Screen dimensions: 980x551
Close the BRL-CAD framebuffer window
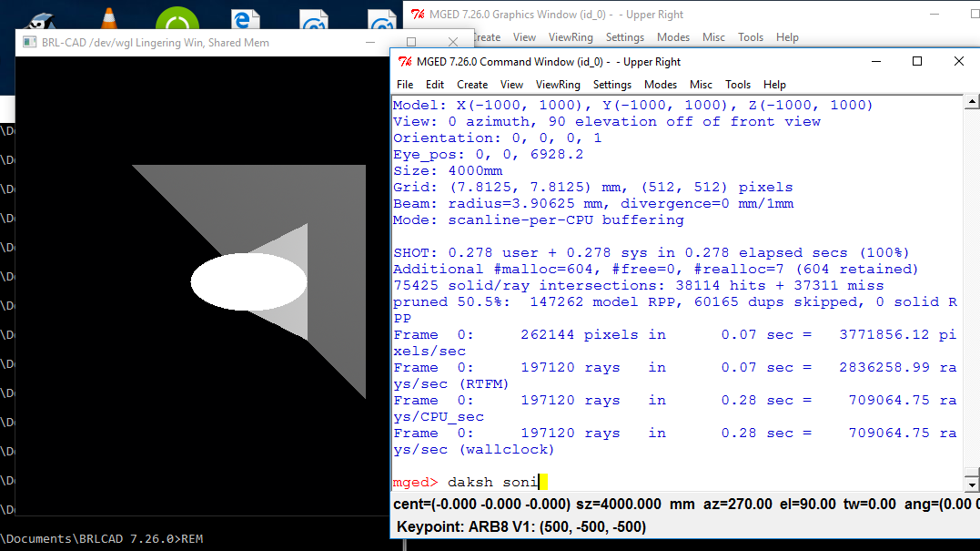click(453, 43)
